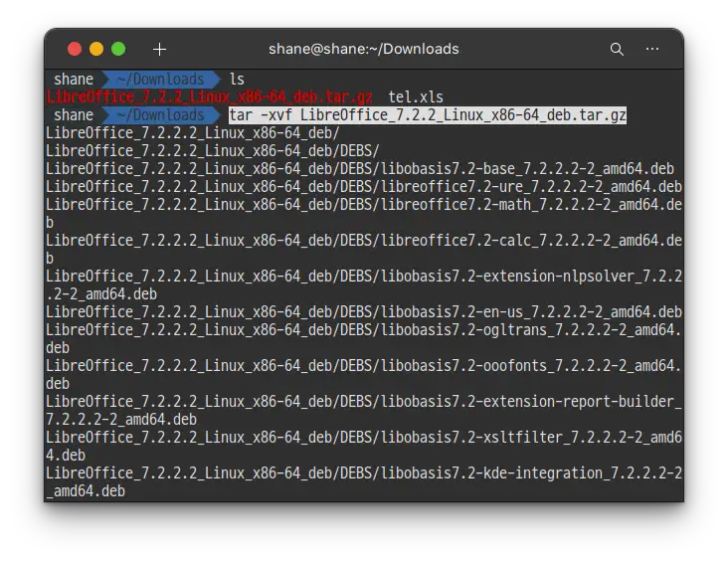Click the ~/Downloads prompt segment beside tar
This screenshot has width=728, height=562.
point(160,115)
